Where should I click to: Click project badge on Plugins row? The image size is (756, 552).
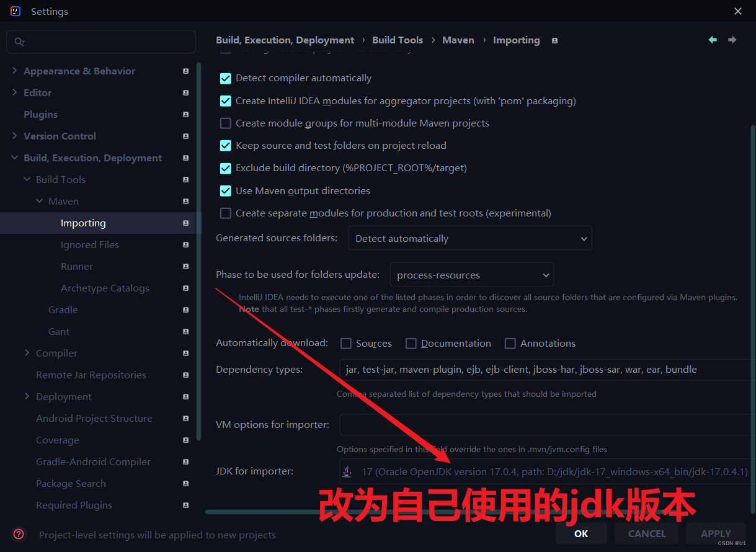(x=185, y=115)
